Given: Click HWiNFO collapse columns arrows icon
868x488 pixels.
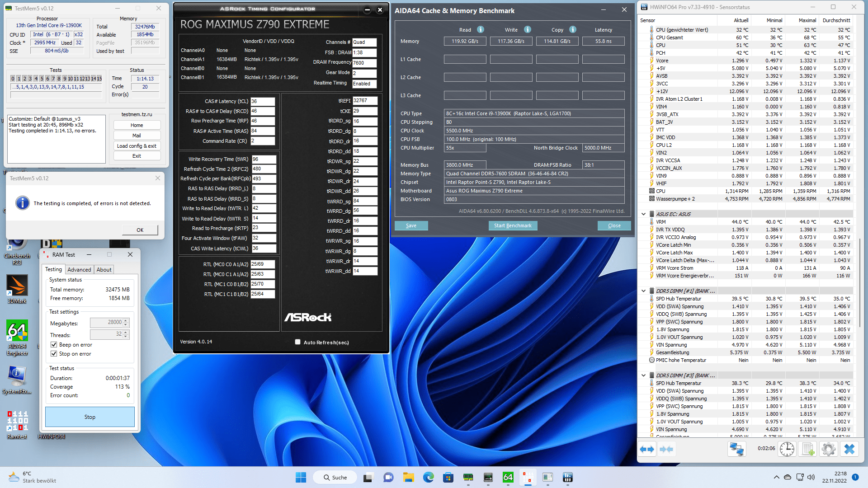Looking at the screenshot, I should coord(666,449).
